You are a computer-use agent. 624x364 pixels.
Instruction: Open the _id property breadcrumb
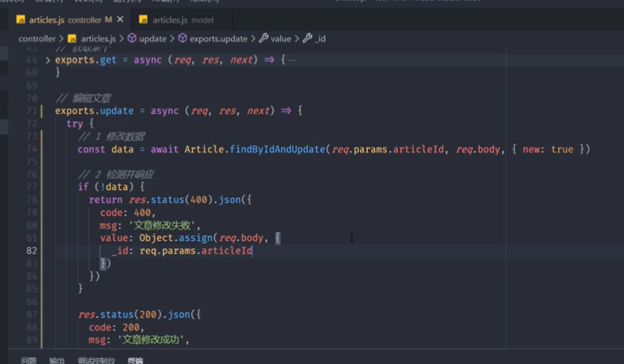pyautogui.click(x=320, y=38)
